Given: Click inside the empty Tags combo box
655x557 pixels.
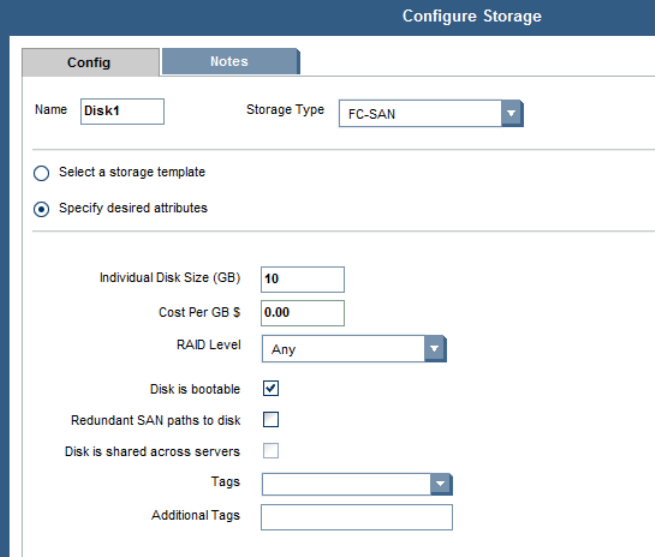Looking at the screenshot, I should click(346, 484).
